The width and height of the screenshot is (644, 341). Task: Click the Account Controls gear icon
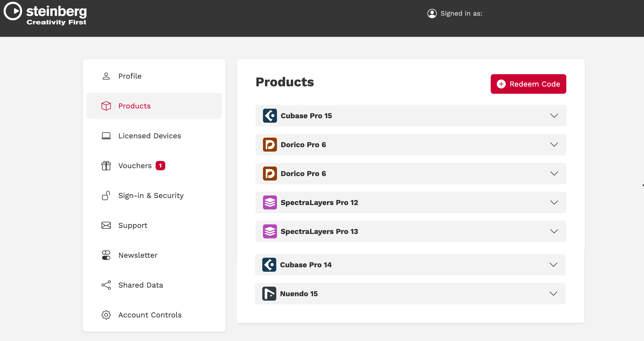[106, 315]
